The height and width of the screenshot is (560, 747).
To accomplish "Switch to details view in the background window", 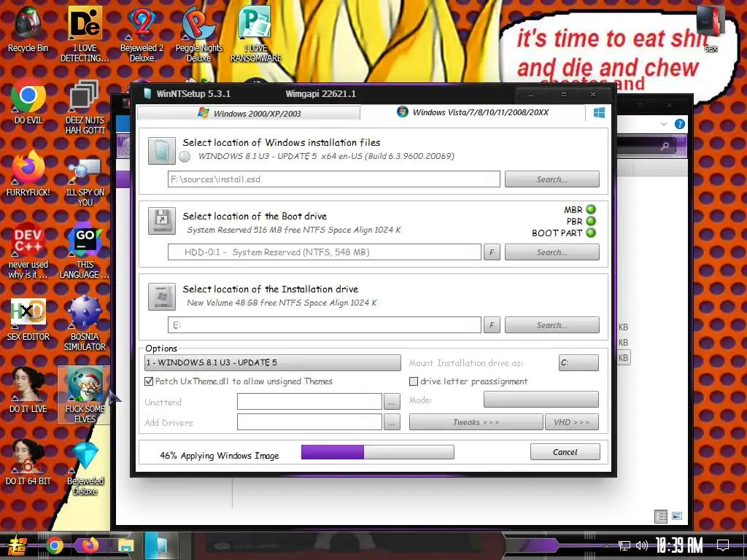I will click(660, 517).
